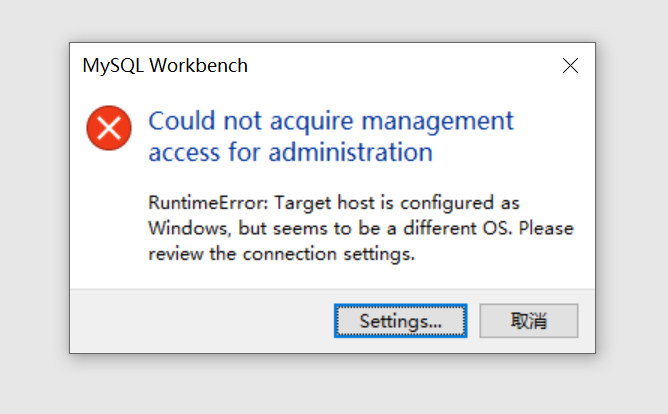The width and height of the screenshot is (668, 414).
Task: Click the "review the connection settings" text
Action: (280, 254)
